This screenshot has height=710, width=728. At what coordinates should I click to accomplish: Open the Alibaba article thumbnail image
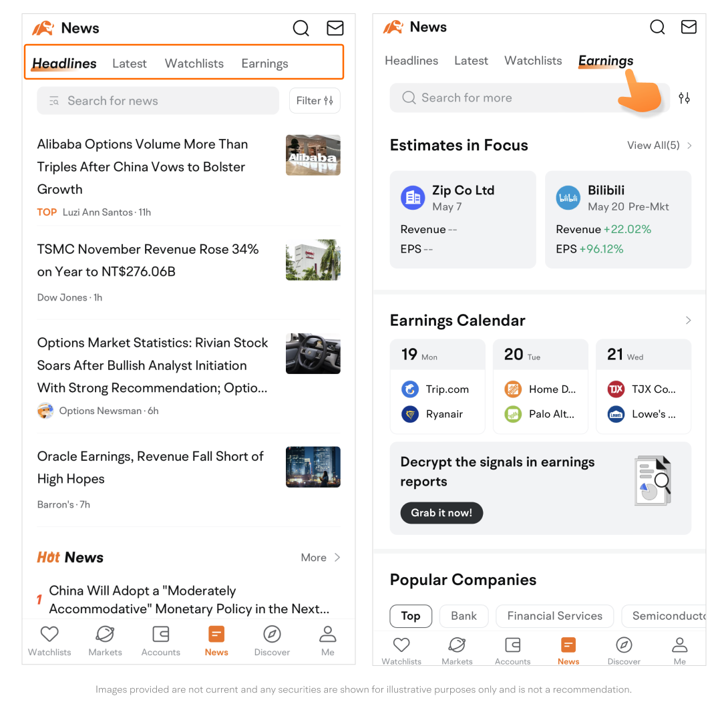(x=313, y=155)
